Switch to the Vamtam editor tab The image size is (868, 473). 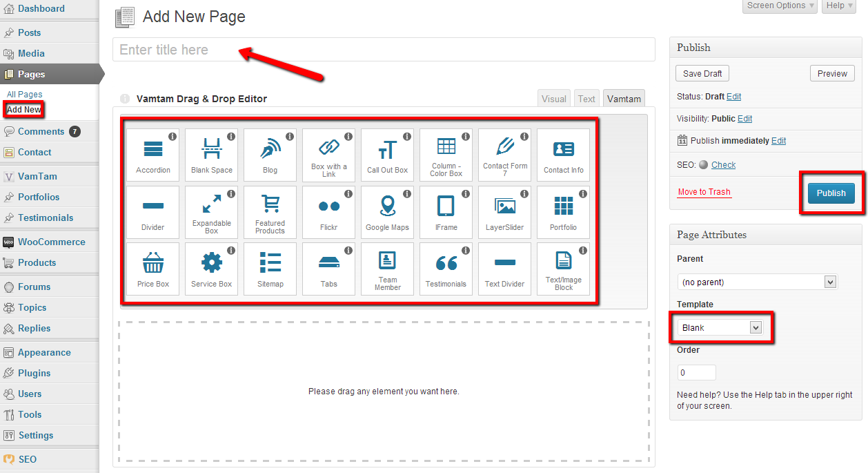[624, 99]
